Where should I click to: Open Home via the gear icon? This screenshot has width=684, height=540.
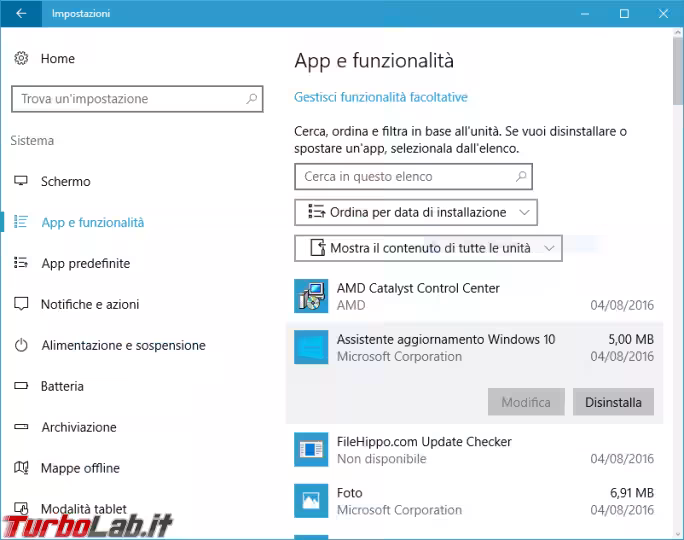click(x=21, y=58)
